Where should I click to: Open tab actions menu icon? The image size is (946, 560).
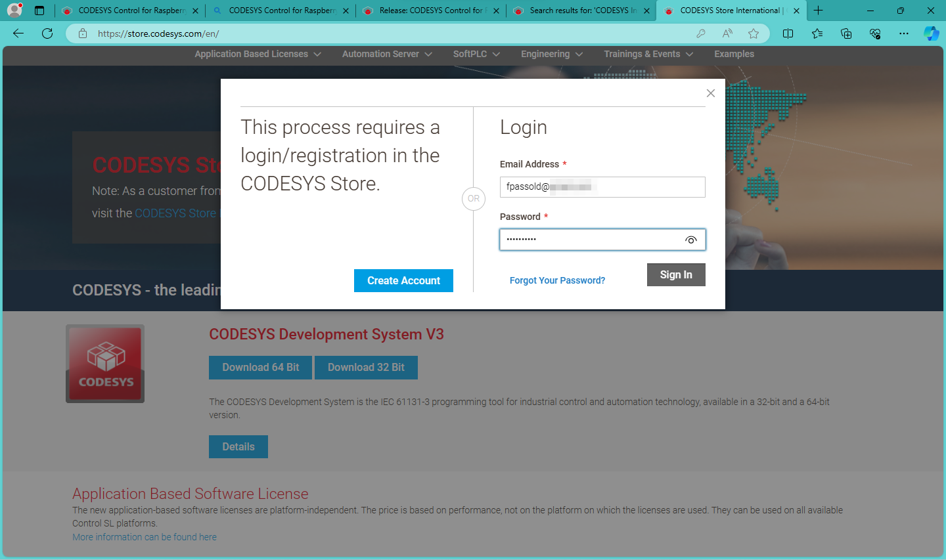pyautogui.click(x=39, y=11)
